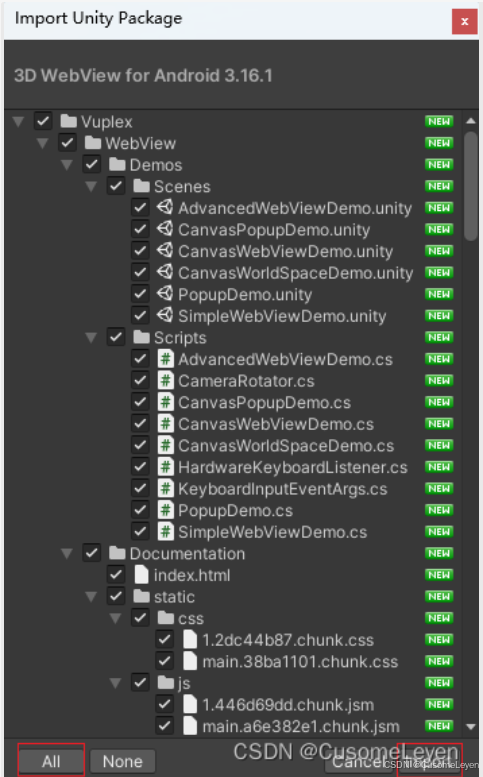Image resolution: width=483 pixels, height=777 pixels.
Task: Collapse the WebView folder triangle
Action: [43, 144]
